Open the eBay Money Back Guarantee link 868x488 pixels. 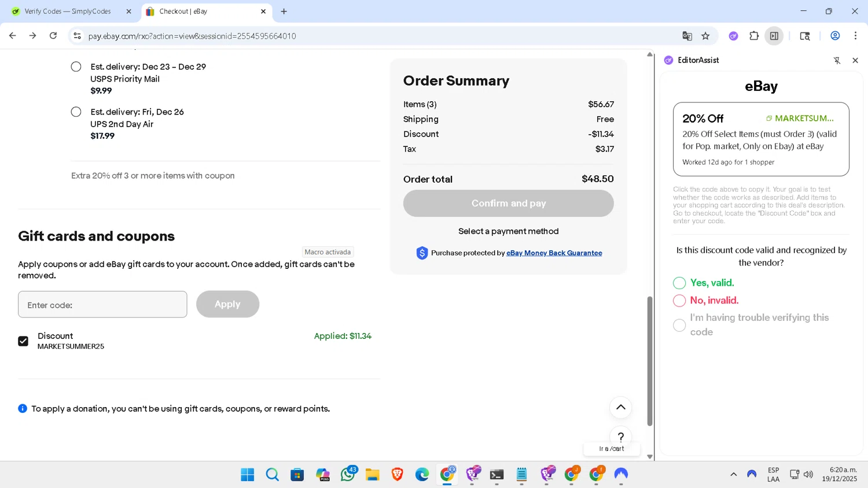pos(554,253)
